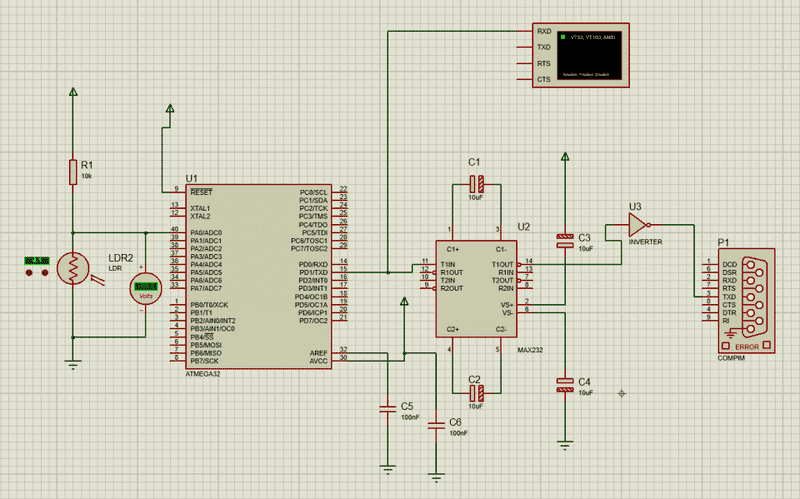Click the C3 10uF capacitor
Image resolution: width=800 pixels, height=499 pixels.
(x=565, y=240)
